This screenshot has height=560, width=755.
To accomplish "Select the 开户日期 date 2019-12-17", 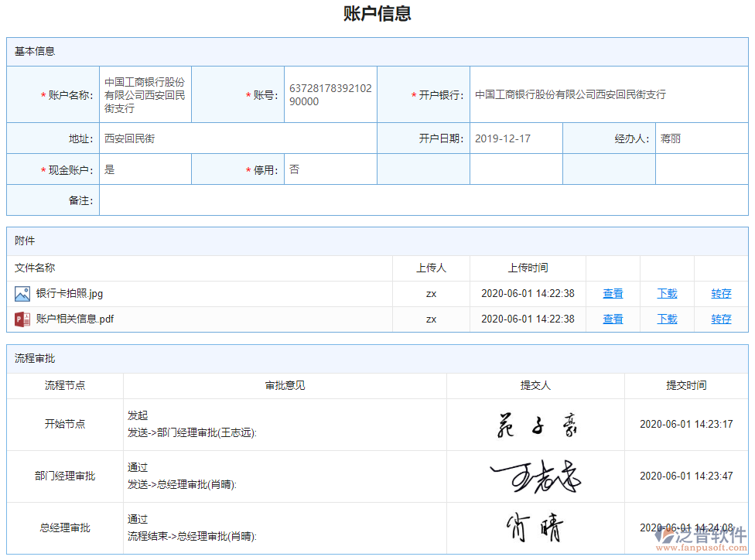I will 504,139.
